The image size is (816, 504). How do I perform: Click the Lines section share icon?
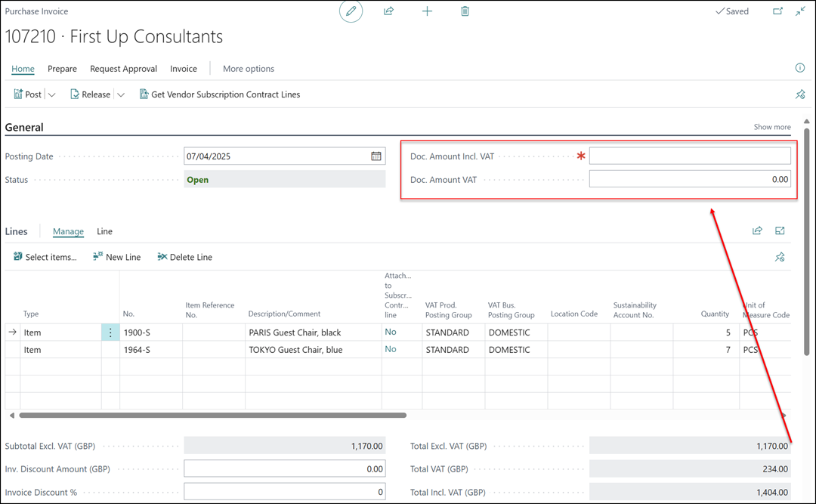pos(757,231)
